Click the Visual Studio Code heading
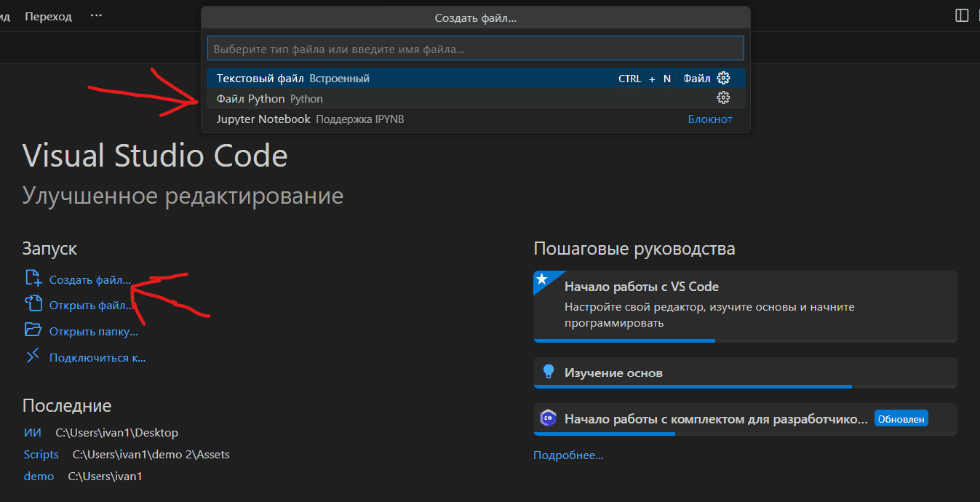The height and width of the screenshot is (502, 980). pos(155,156)
